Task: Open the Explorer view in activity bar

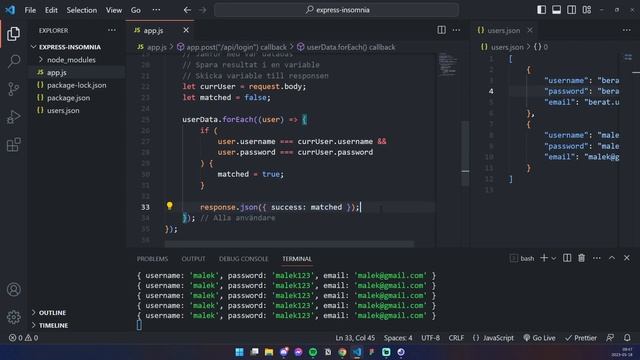Action: 13,33
